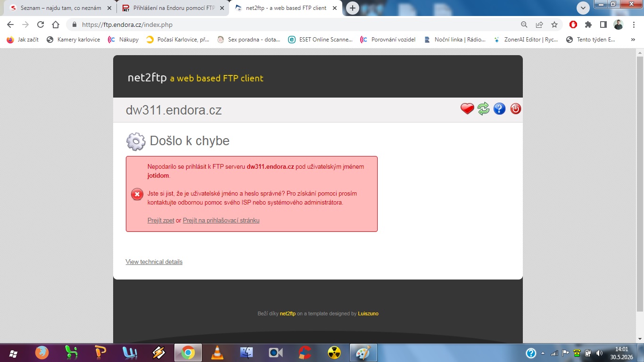This screenshot has height=362, width=644.
Task: Click the Prejít zpet link
Action: [161, 220]
